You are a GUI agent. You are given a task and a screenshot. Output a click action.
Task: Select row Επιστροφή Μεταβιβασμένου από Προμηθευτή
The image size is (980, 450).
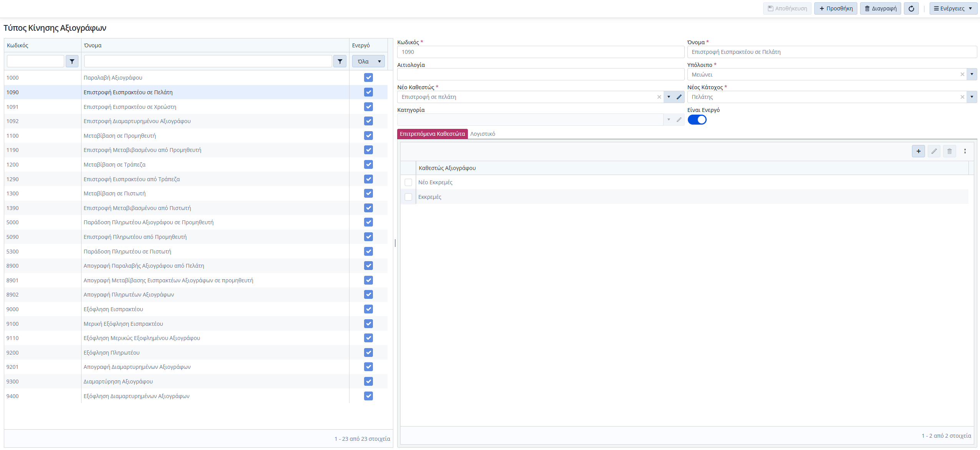196,150
